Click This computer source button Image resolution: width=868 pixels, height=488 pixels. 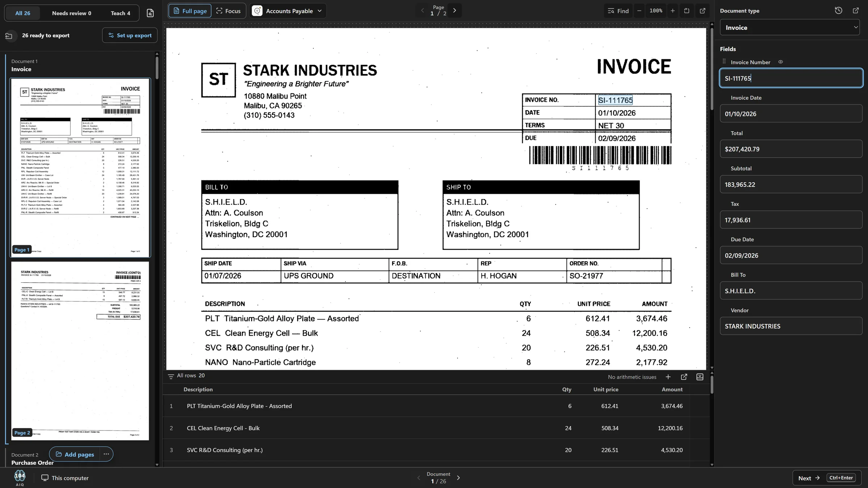65,478
